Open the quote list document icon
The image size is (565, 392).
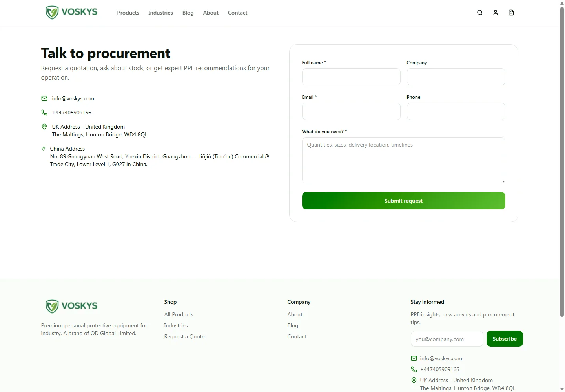click(x=511, y=13)
